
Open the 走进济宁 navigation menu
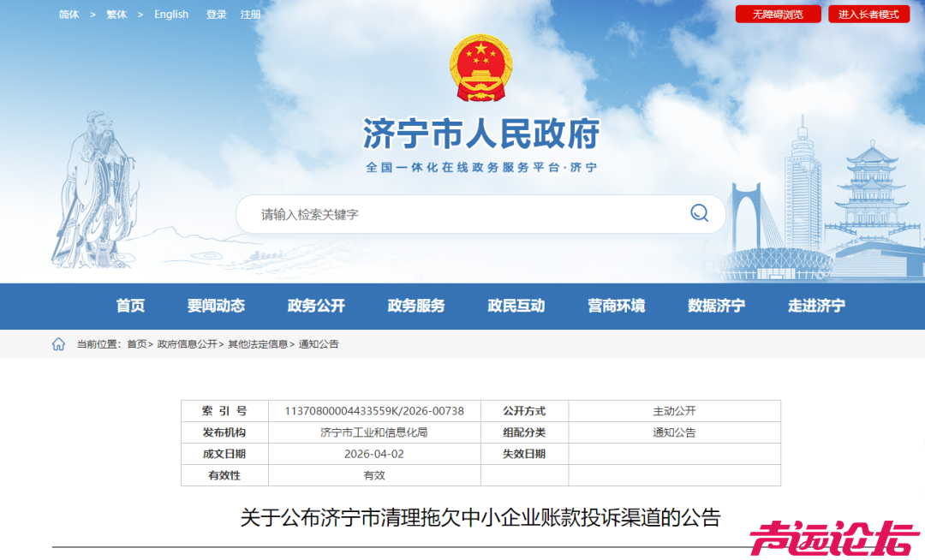click(x=817, y=306)
